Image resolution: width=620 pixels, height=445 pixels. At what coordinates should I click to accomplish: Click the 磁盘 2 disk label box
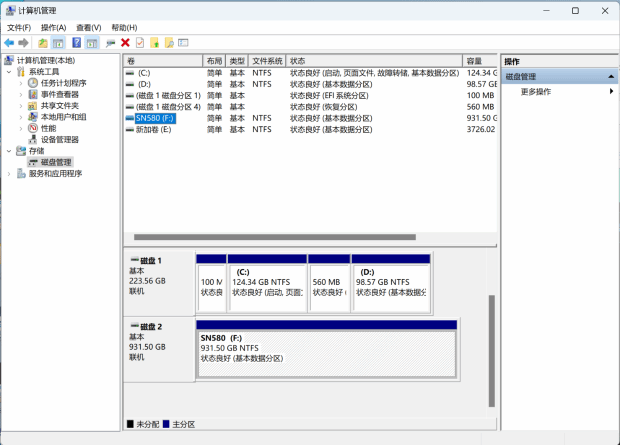tap(159, 350)
